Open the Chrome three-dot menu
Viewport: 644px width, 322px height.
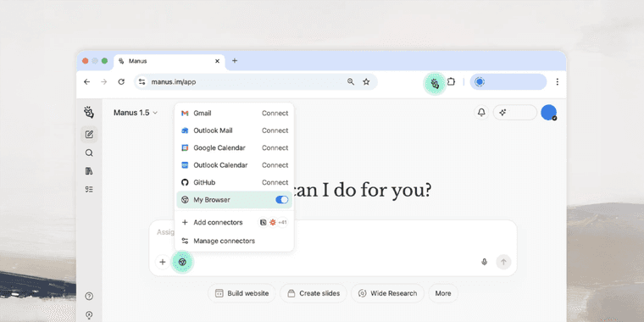point(557,81)
